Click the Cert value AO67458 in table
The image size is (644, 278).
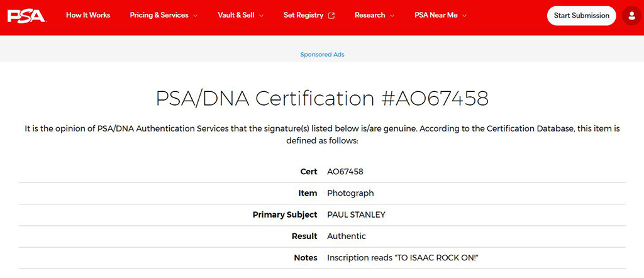tap(345, 172)
